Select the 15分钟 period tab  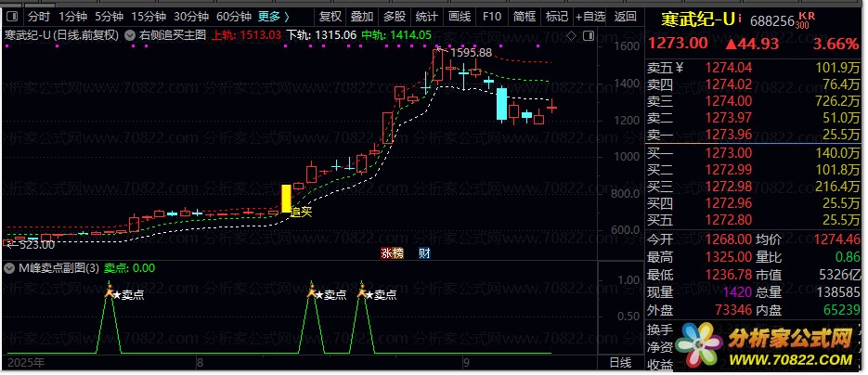(x=149, y=17)
